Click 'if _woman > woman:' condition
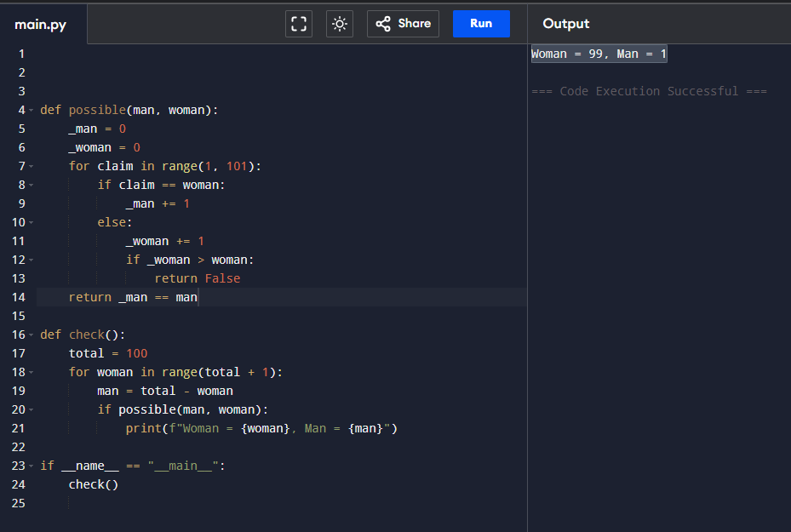Image resolution: width=791 pixels, height=532 pixels. click(x=190, y=260)
